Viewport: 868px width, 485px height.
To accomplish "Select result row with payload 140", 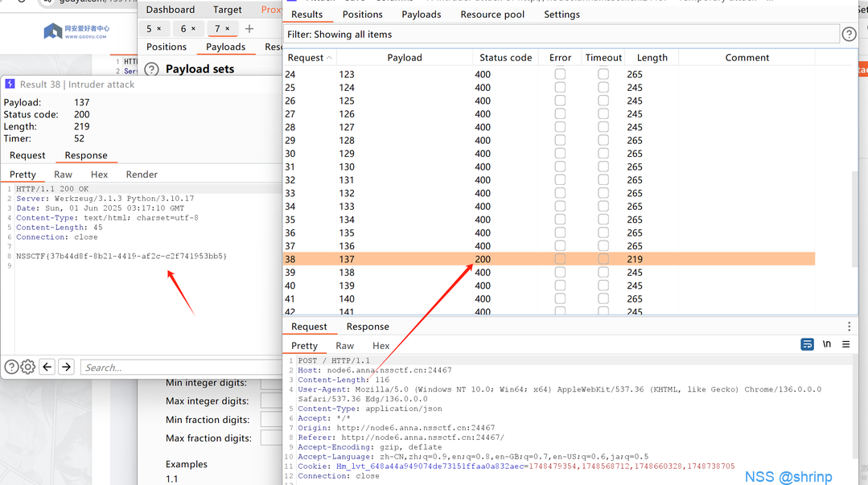I will [549, 298].
